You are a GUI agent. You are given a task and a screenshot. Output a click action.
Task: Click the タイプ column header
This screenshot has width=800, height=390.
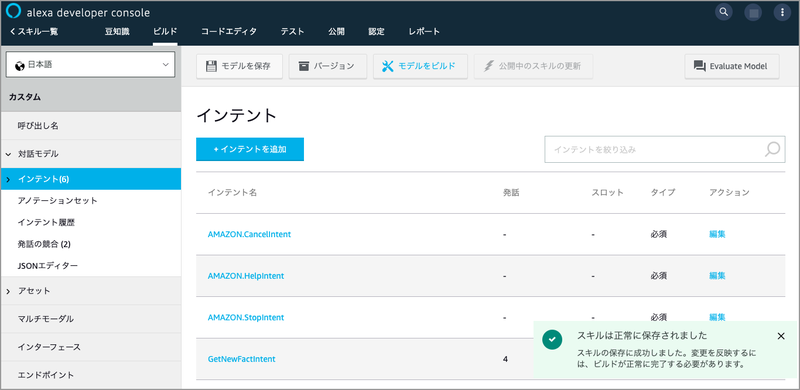pos(663,192)
